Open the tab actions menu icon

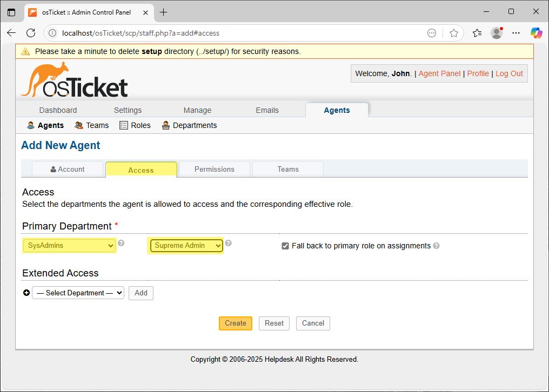(x=11, y=12)
